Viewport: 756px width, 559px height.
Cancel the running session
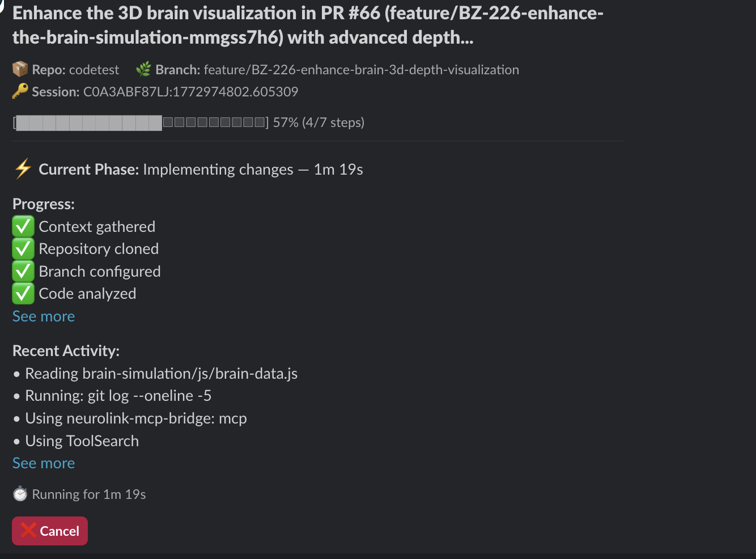(50, 531)
